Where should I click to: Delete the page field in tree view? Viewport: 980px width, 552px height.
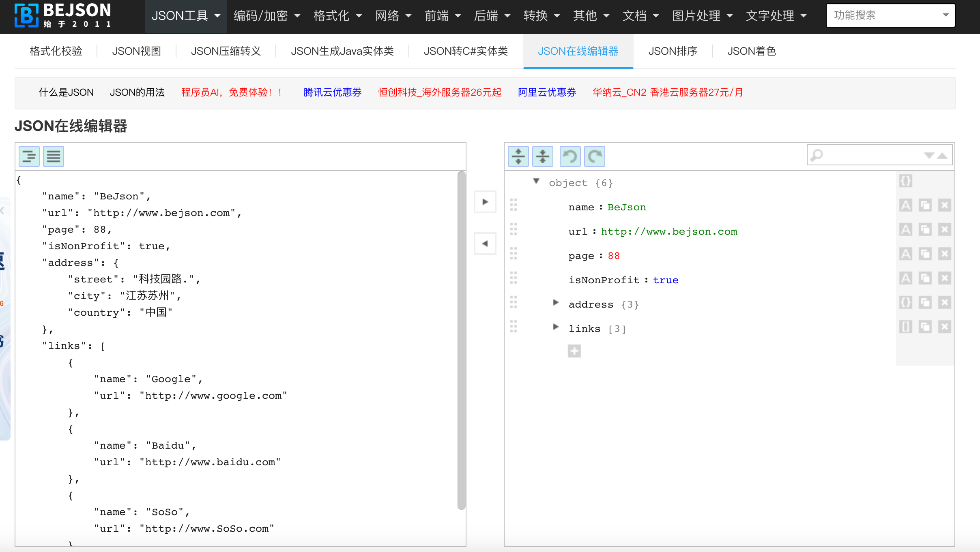coord(944,254)
